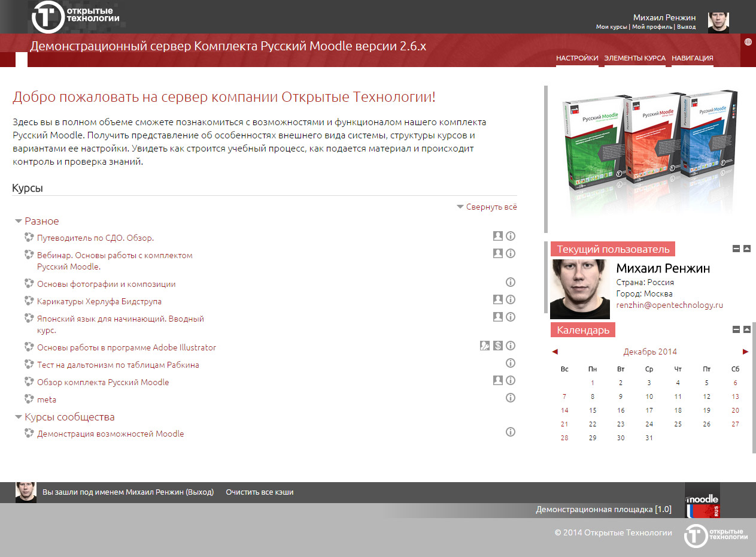
Task: Open Тест на дальтонизм по таблицам Рабкина
Action: (x=118, y=365)
